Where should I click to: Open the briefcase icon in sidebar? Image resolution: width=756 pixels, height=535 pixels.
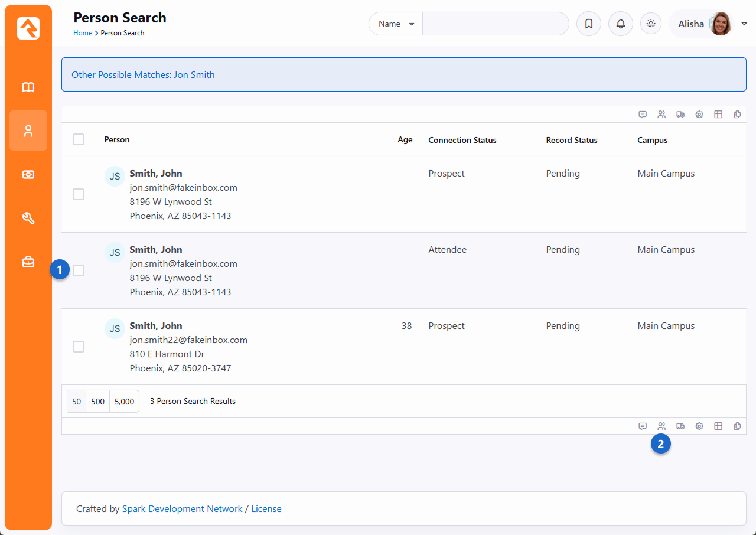coord(28,262)
